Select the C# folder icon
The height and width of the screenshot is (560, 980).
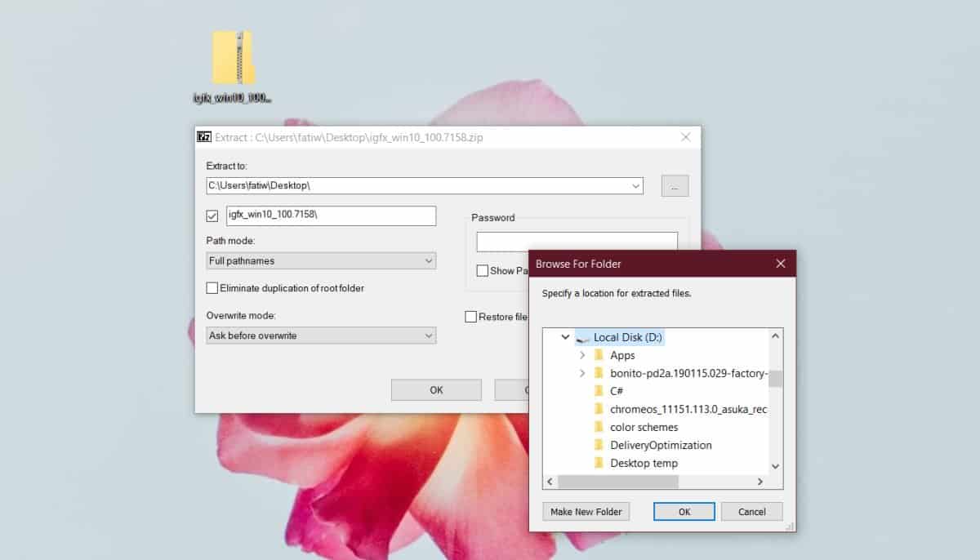[x=599, y=391]
